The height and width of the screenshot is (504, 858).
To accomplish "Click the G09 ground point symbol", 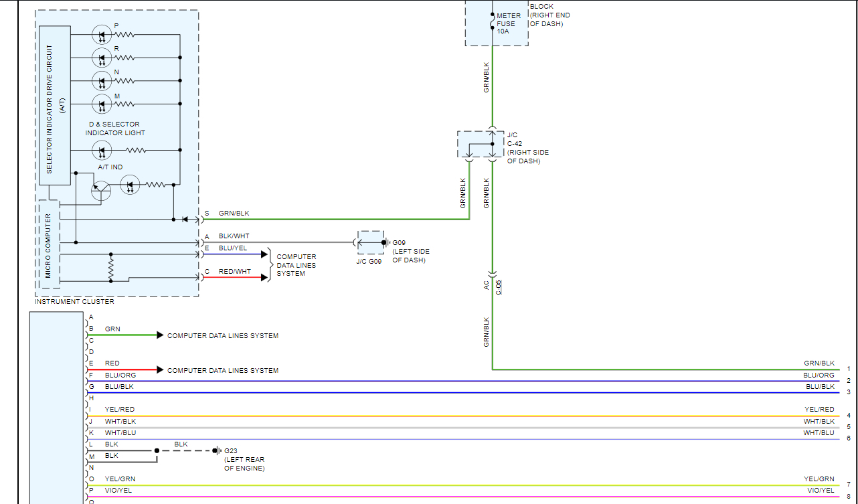I will pos(384,242).
